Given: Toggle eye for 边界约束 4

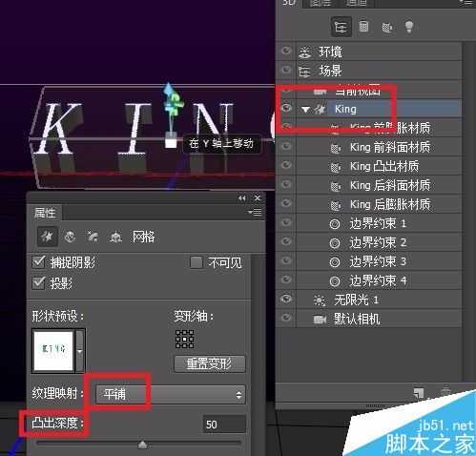Looking at the screenshot, I should click(286, 280).
